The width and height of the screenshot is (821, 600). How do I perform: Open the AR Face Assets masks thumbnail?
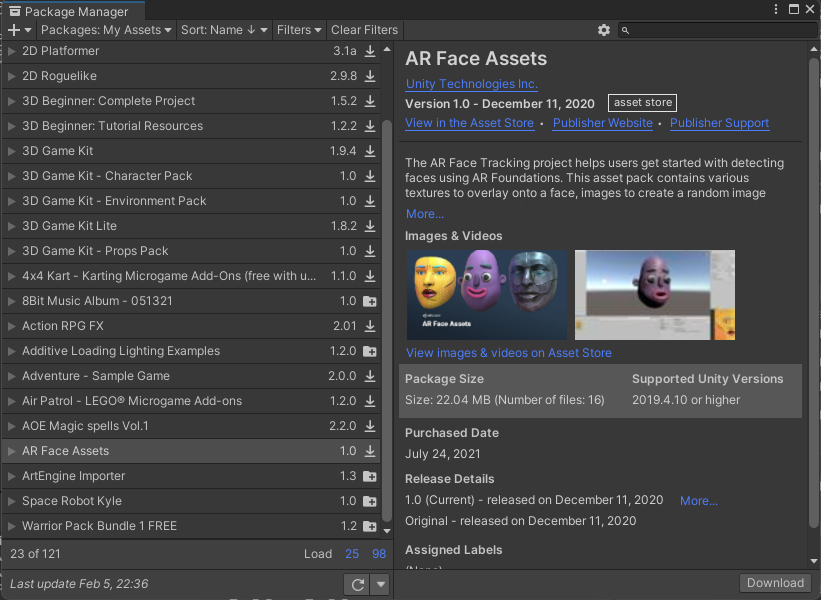click(487, 295)
